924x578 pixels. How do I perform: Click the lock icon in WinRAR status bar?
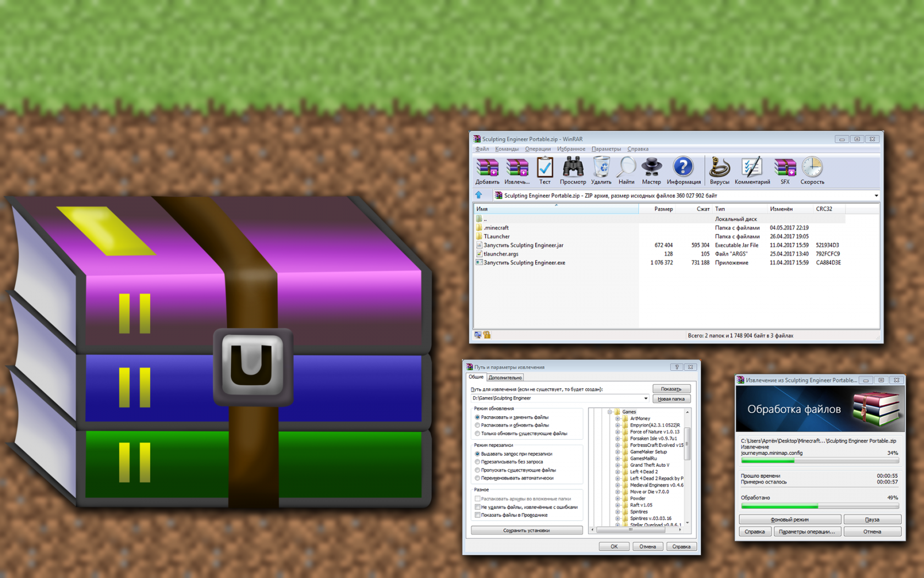click(487, 335)
